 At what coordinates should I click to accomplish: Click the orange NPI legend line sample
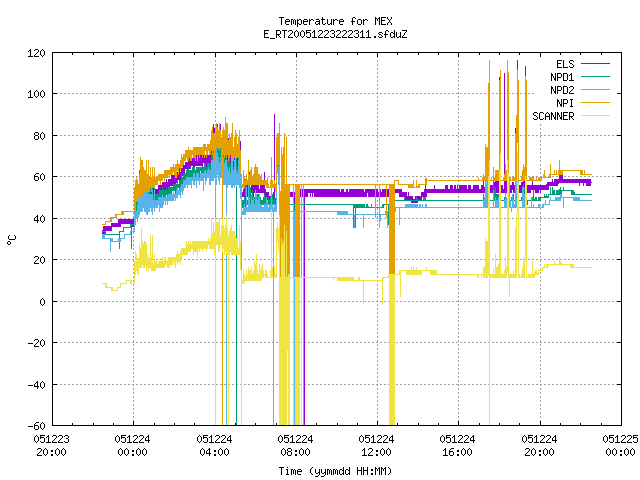pos(595,102)
